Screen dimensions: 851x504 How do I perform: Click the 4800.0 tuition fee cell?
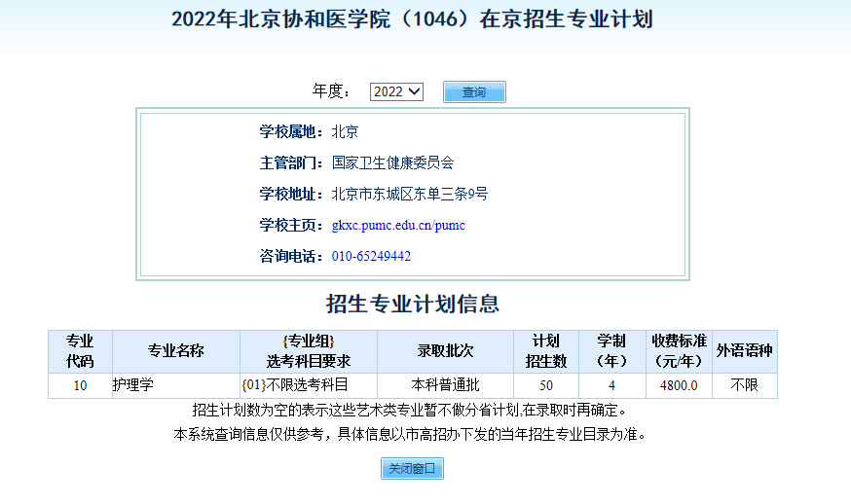pos(679,385)
